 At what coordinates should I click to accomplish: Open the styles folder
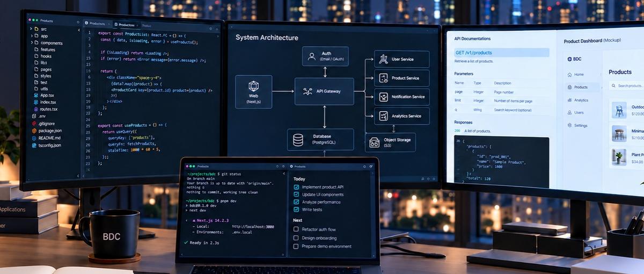click(42, 76)
